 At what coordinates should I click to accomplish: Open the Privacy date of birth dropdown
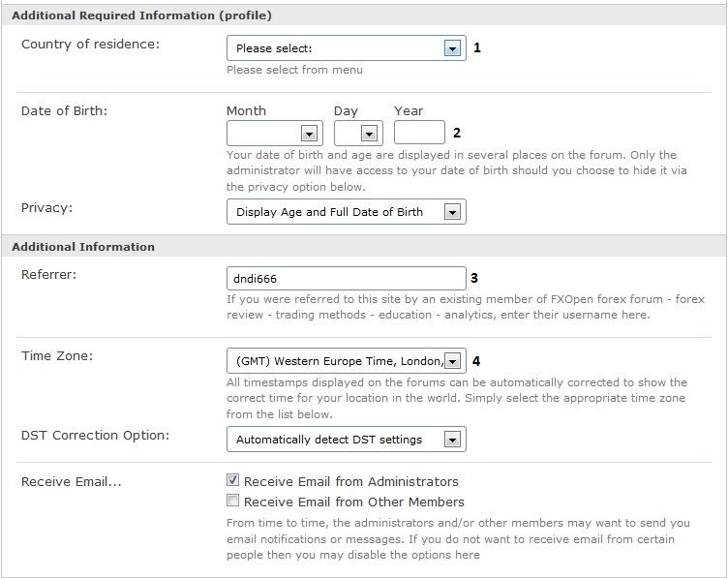347,212
